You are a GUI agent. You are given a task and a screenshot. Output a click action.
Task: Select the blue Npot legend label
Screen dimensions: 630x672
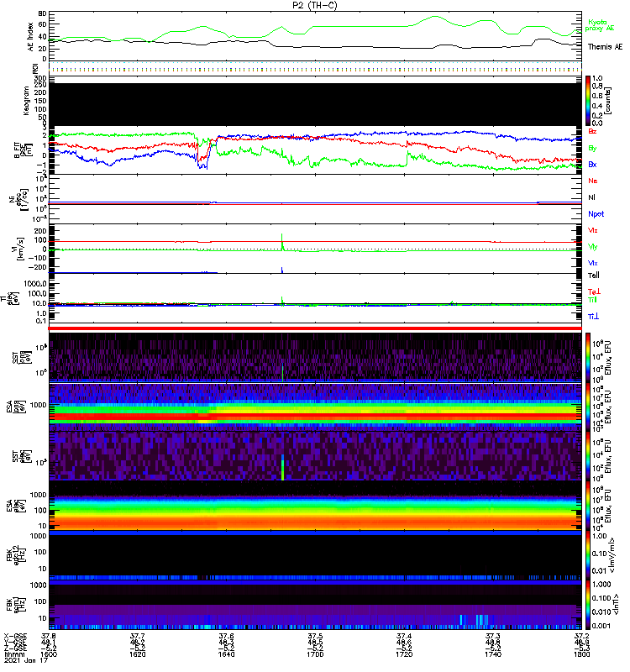click(x=596, y=213)
